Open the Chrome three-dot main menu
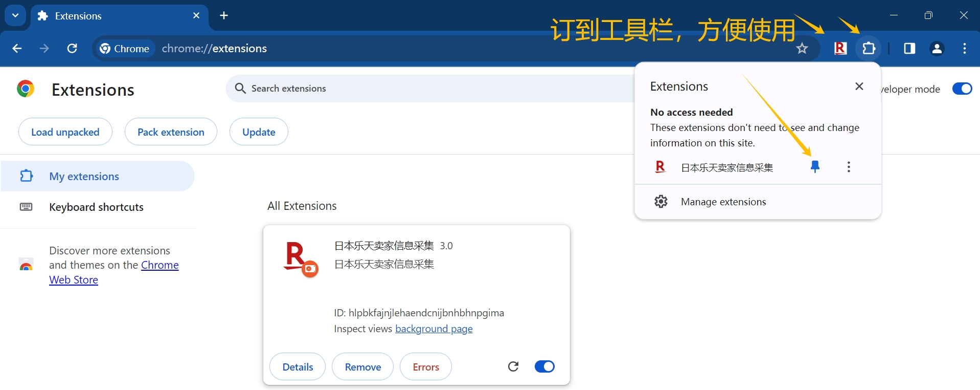 point(965,49)
